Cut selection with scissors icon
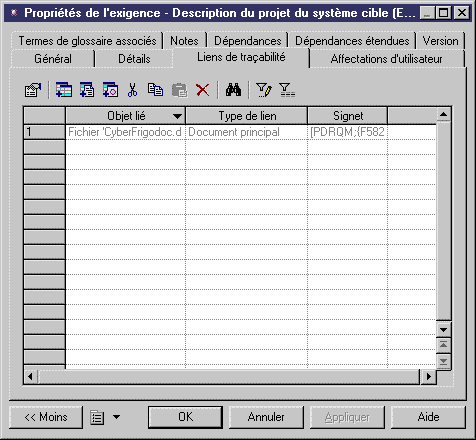The height and width of the screenshot is (440, 476). tap(132, 90)
